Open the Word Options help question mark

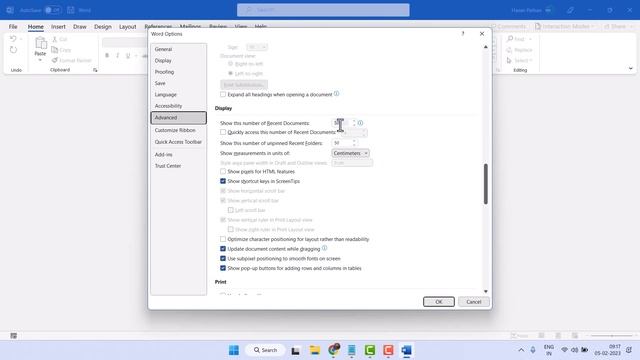tap(462, 33)
